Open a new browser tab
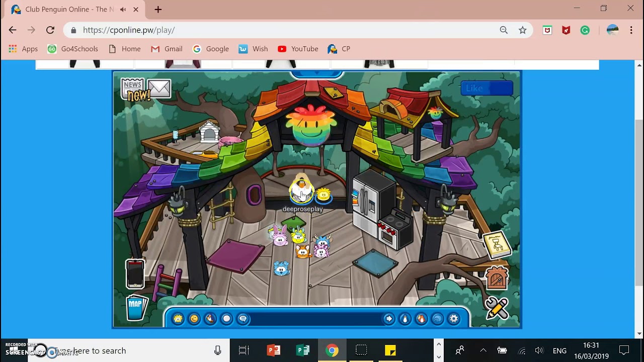This screenshot has height=362, width=644. click(158, 10)
